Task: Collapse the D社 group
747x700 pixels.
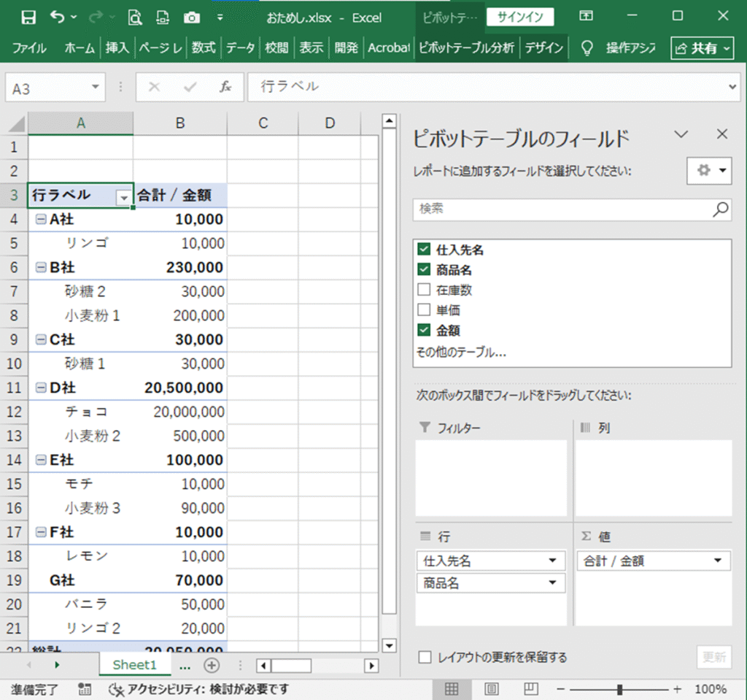Action: 42,388
